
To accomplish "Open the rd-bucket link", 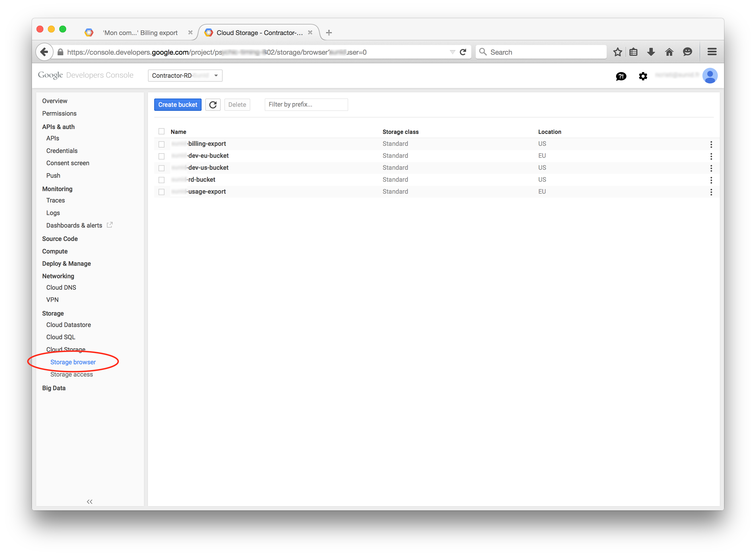I will (x=193, y=180).
